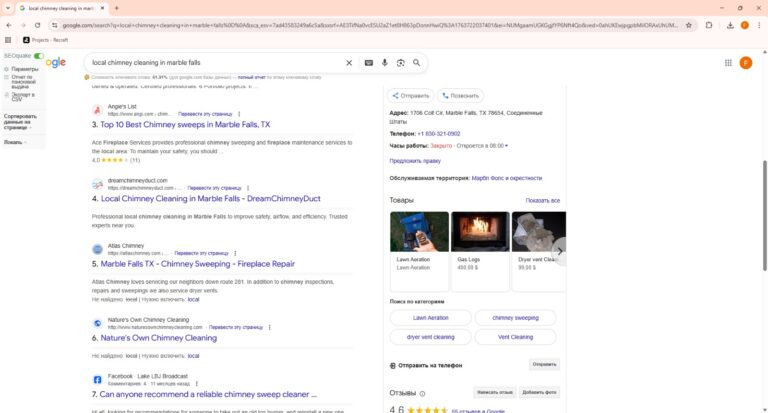This screenshot has height=413, width=768.
Task: Start voice search with microphone icon
Action: (x=384, y=63)
